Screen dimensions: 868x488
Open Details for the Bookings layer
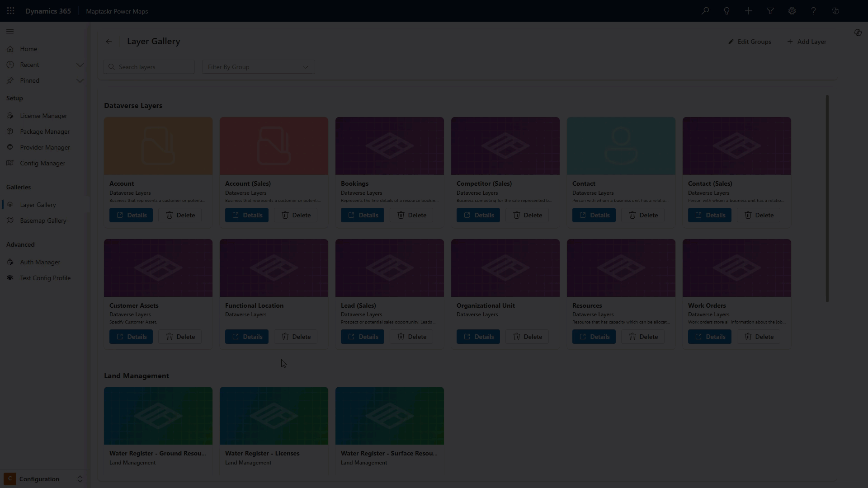[362, 215]
